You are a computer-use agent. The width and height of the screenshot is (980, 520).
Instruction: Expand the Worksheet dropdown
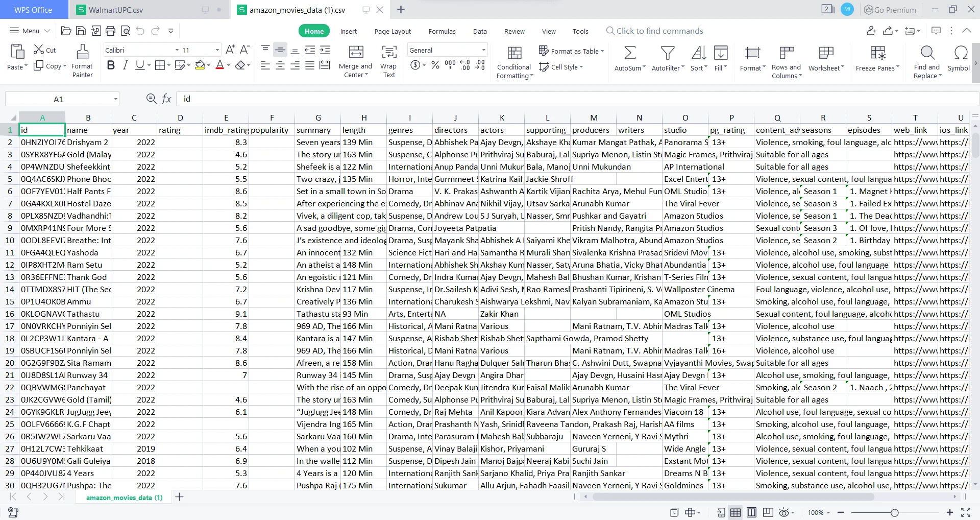(x=843, y=67)
